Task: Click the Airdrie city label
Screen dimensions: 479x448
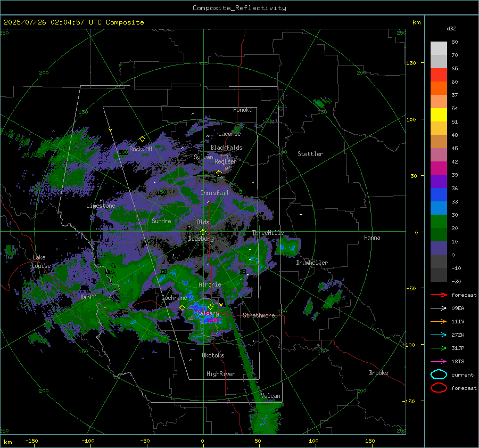Action: click(210, 284)
